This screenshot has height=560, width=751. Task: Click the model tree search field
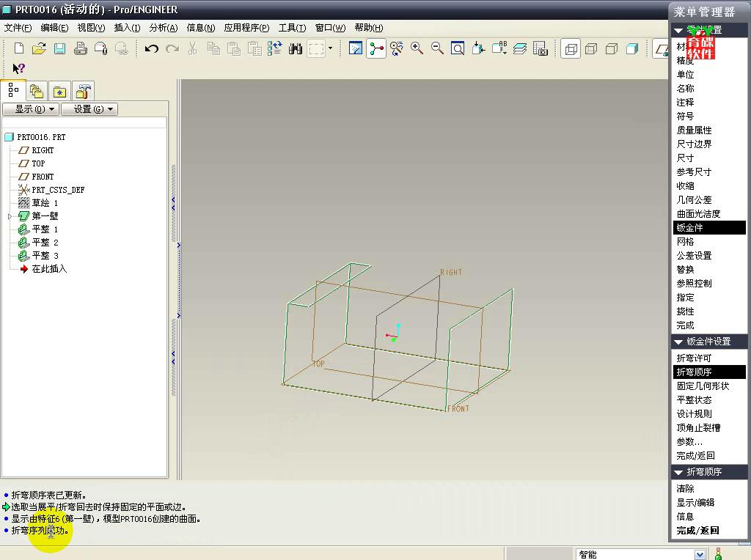85,123
